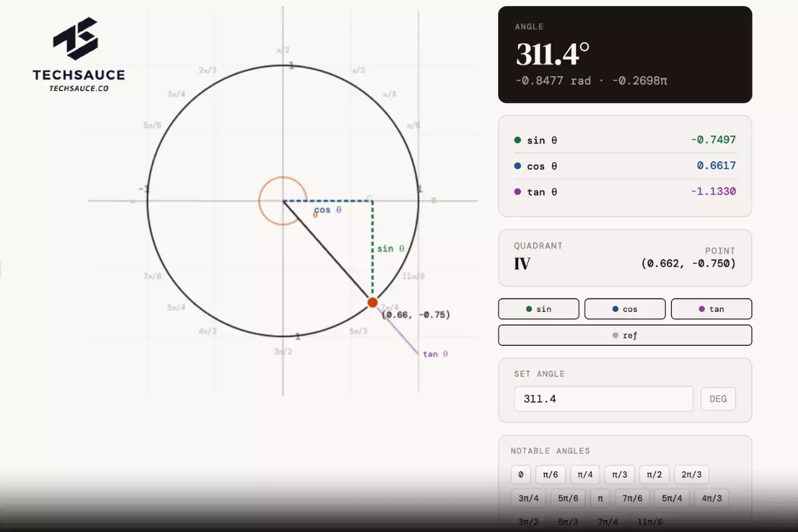The width and height of the screenshot is (798, 532).
Task: Set angle with the 0 notable angle button
Action: (x=521, y=475)
